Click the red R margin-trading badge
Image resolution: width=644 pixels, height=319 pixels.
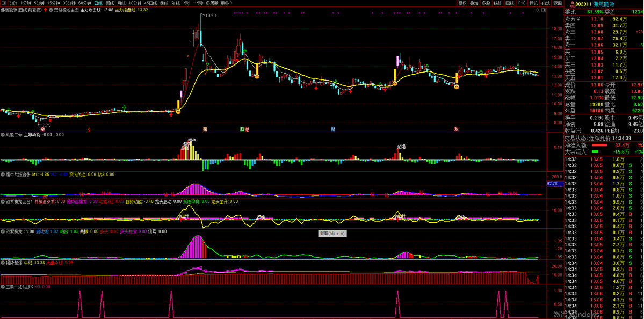(572, 3)
